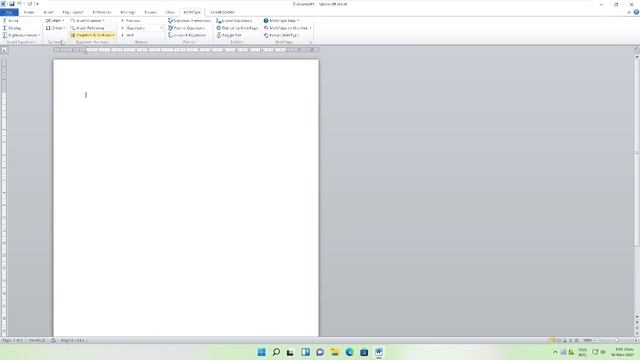Open Equation Preferences
This screenshot has height=360, width=640.
[x=189, y=20]
